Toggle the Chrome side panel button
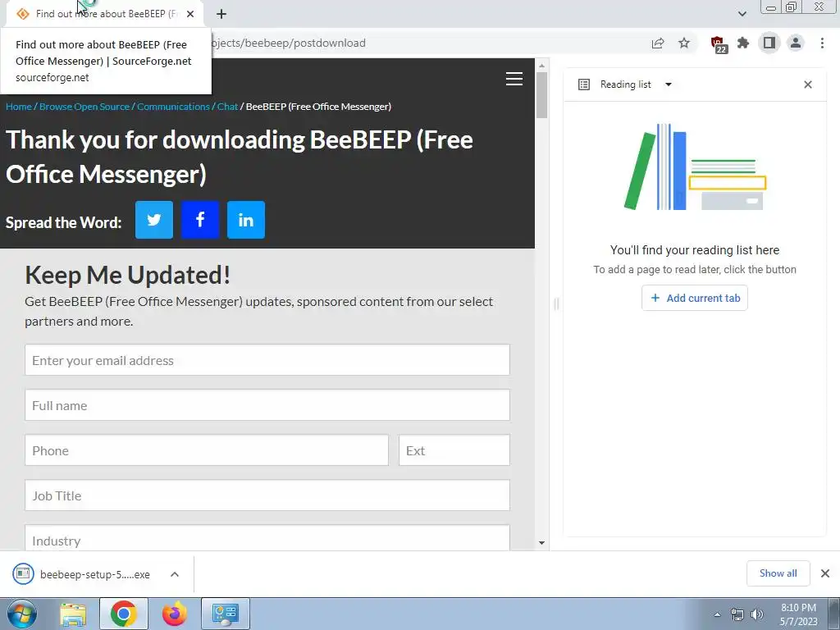The height and width of the screenshot is (630, 840). pos(769,43)
